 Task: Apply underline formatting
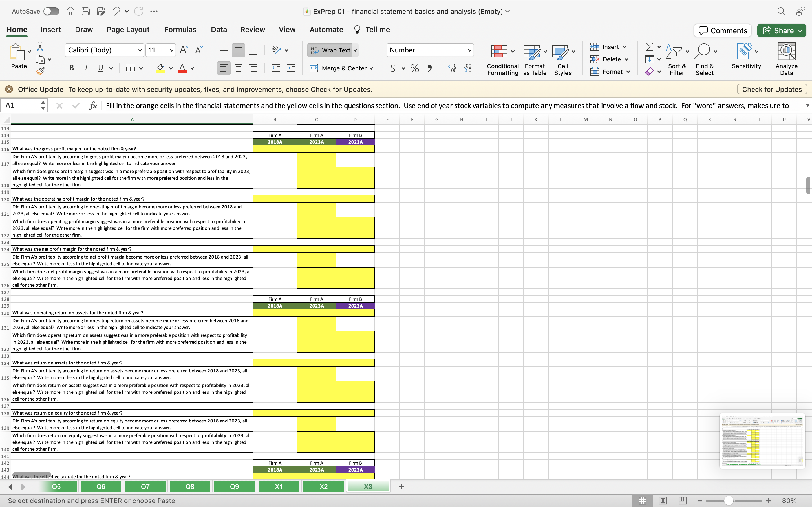tap(100, 68)
